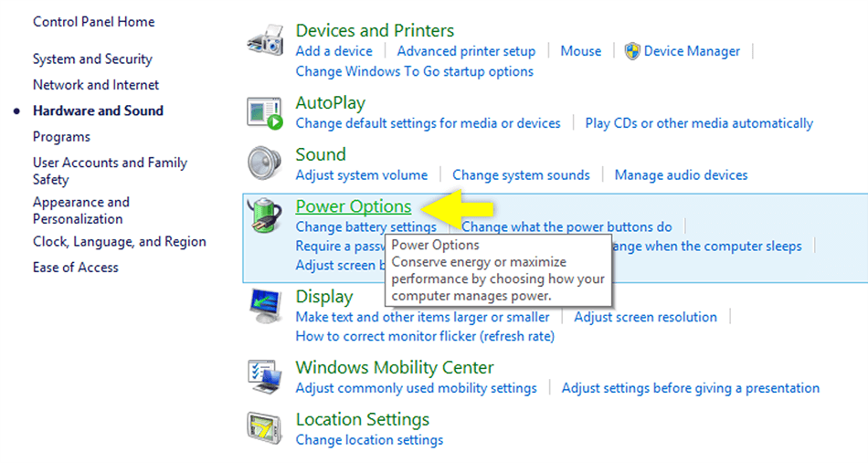Click Play CDs or other media automatically
The image size is (868, 463).
pos(699,123)
